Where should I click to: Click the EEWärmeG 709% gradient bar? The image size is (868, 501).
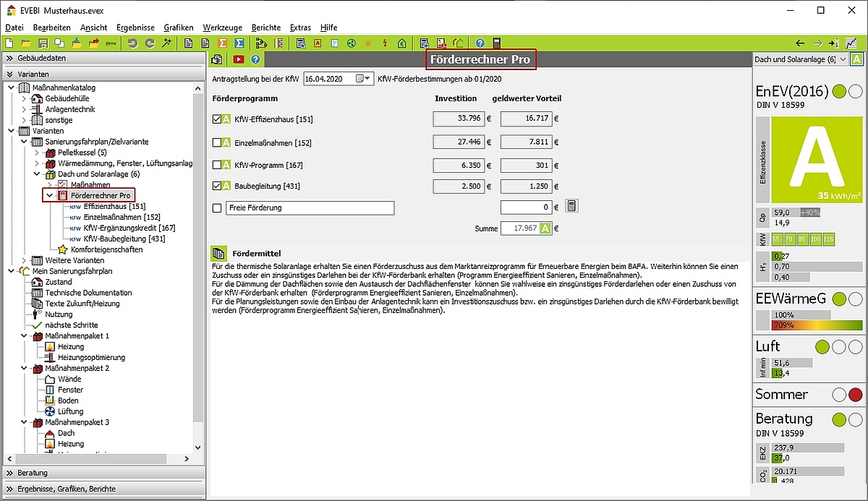[x=817, y=325]
